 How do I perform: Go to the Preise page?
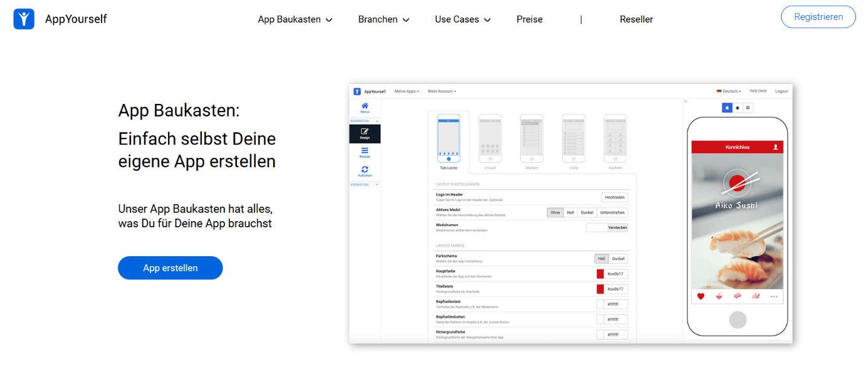(530, 19)
